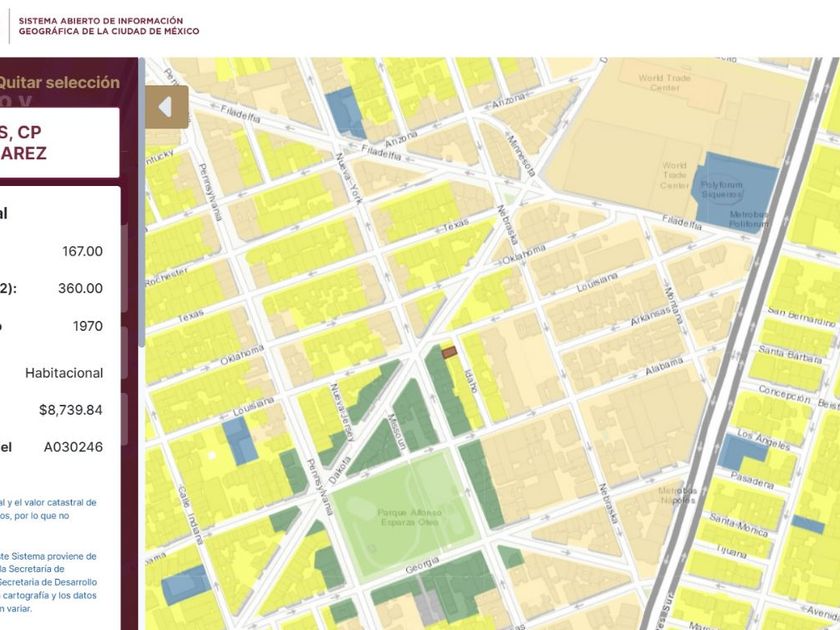Click the 'Sistema Abierto de Información Geográfica' header title
840x630 pixels.
point(109,26)
